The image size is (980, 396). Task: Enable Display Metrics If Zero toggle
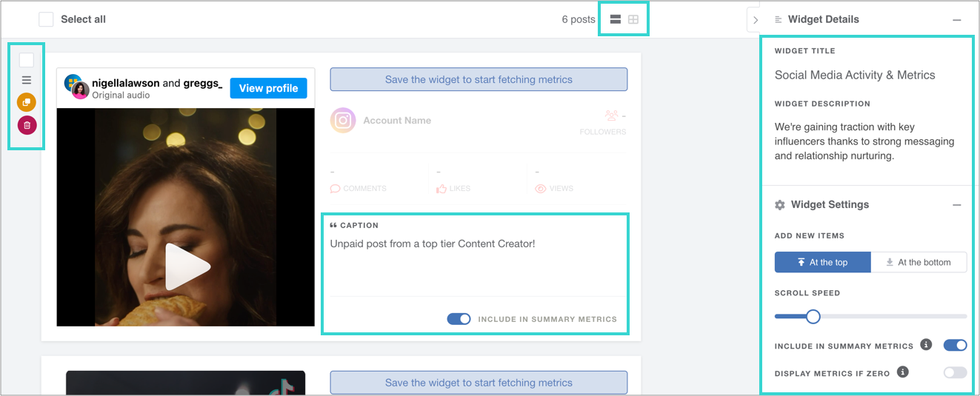click(x=955, y=372)
